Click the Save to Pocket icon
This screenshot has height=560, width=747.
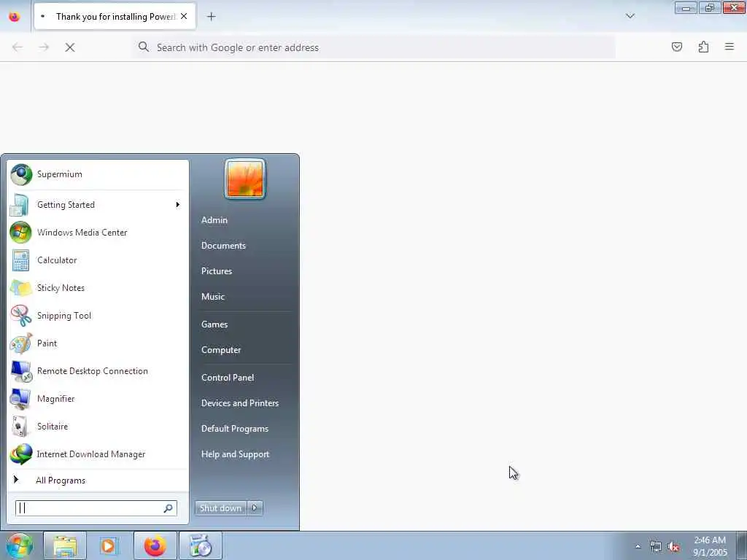tap(677, 47)
